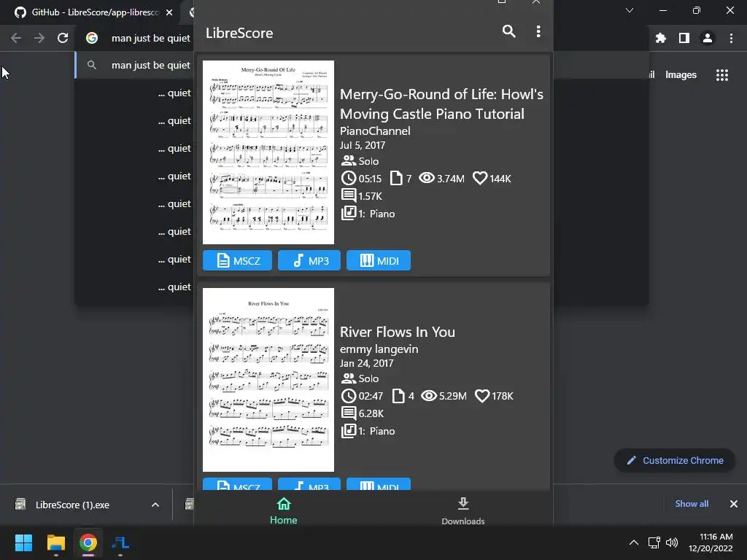Select GitHub LibreScore/app-librescore browser tab

tap(94, 12)
